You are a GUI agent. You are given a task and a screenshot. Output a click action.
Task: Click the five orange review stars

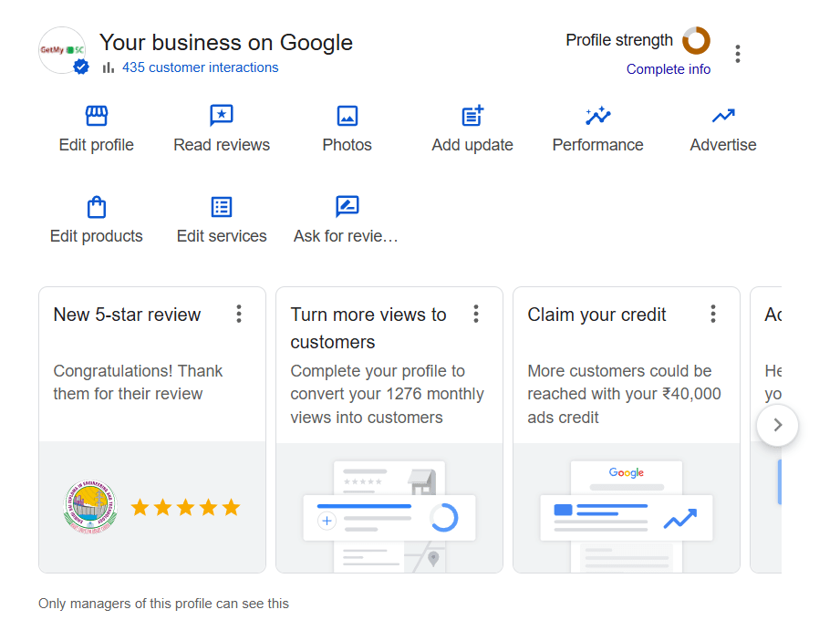point(185,507)
